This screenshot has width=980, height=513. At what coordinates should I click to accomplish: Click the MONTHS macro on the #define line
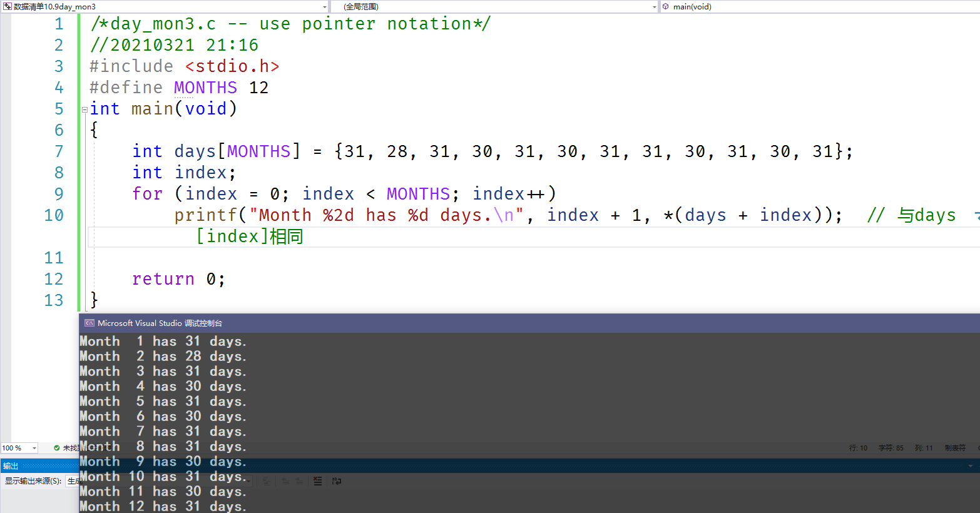click(x=205, y=88)
